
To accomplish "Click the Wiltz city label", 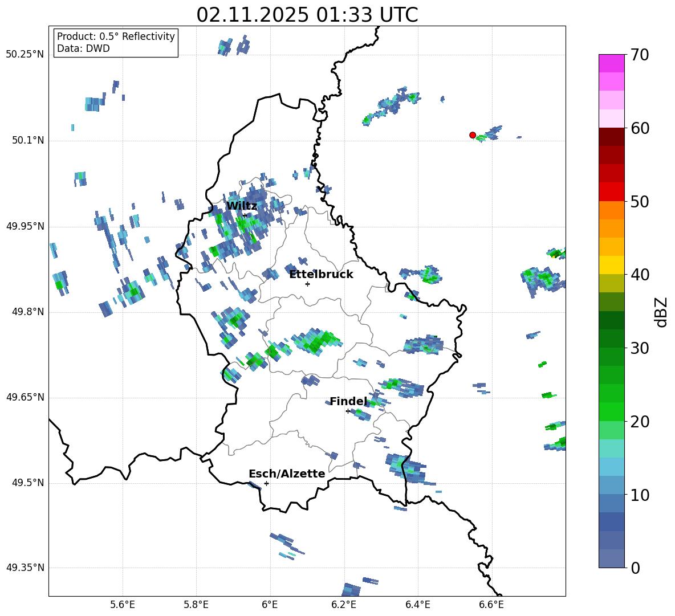I will tap(242, 206).
